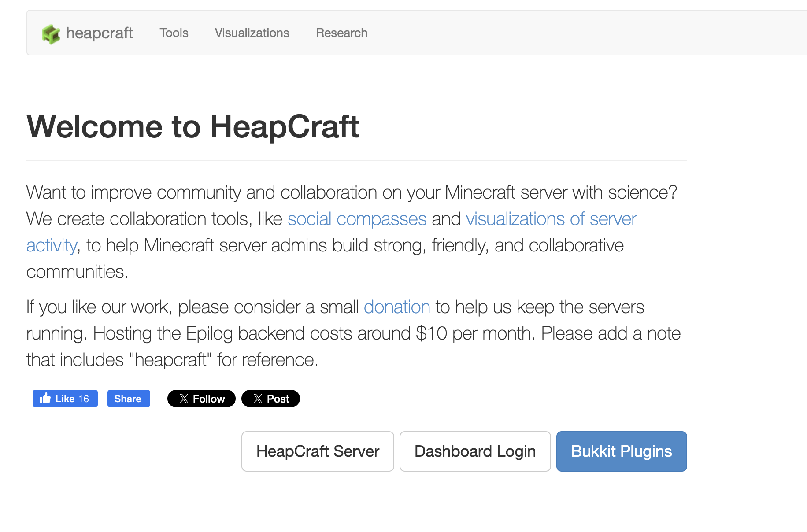
Task: Open the donation link
Action: tap(397, 307)
